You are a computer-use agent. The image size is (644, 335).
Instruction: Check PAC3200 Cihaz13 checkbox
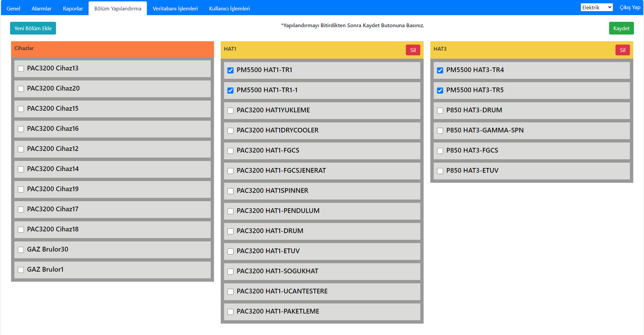[21, 69]
